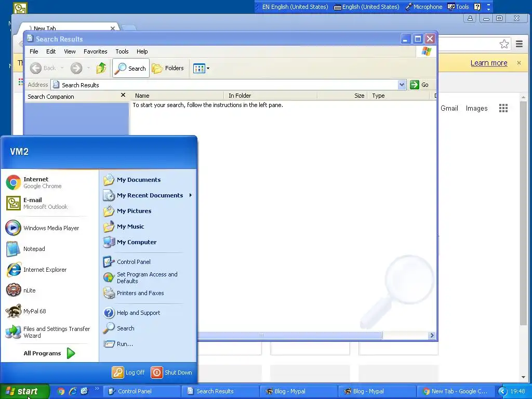The image size is (532, 399).
Task: Click the Shut Down button
Action: pos(171,373)
